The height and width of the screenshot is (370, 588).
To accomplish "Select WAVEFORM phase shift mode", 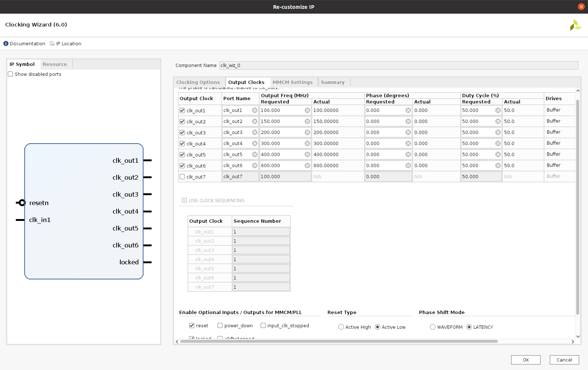I will coord(433,327).
